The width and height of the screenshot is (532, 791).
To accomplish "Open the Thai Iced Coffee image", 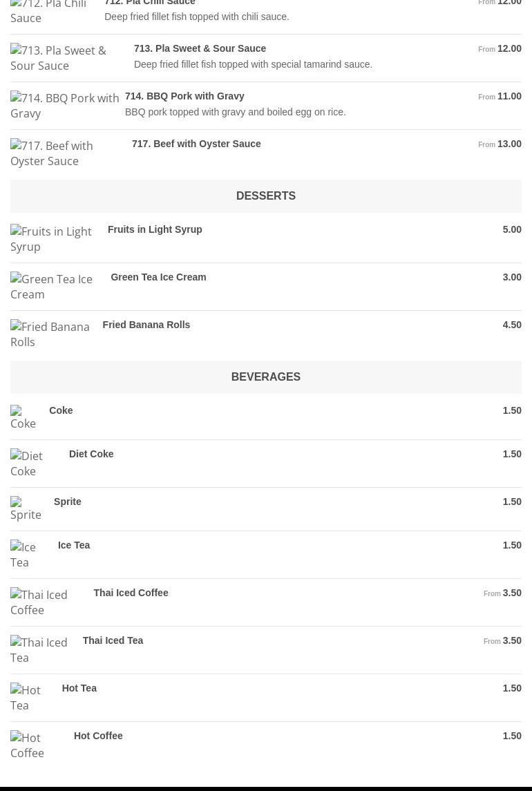I will [46, 602].
